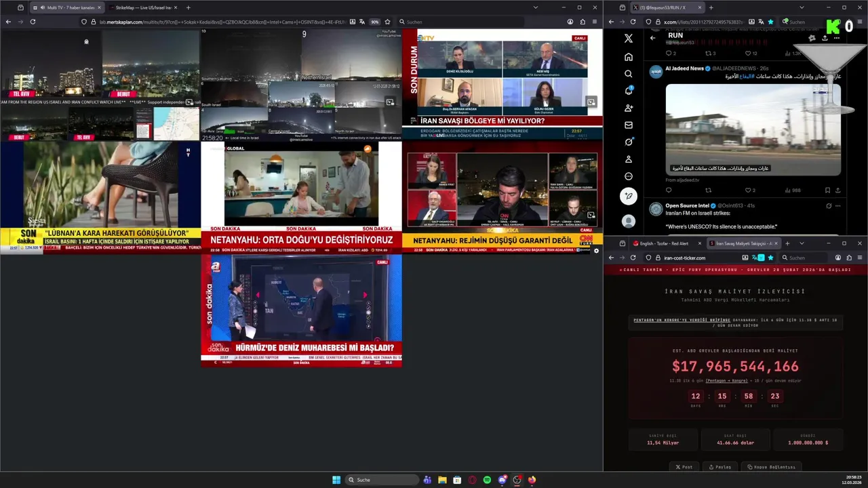Repost the Al Jadeed News post

point(708,190)
